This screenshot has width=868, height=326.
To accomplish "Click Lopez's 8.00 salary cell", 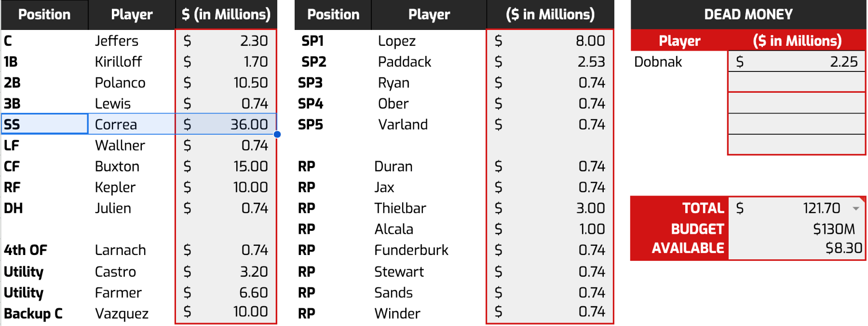I will 550,41.
